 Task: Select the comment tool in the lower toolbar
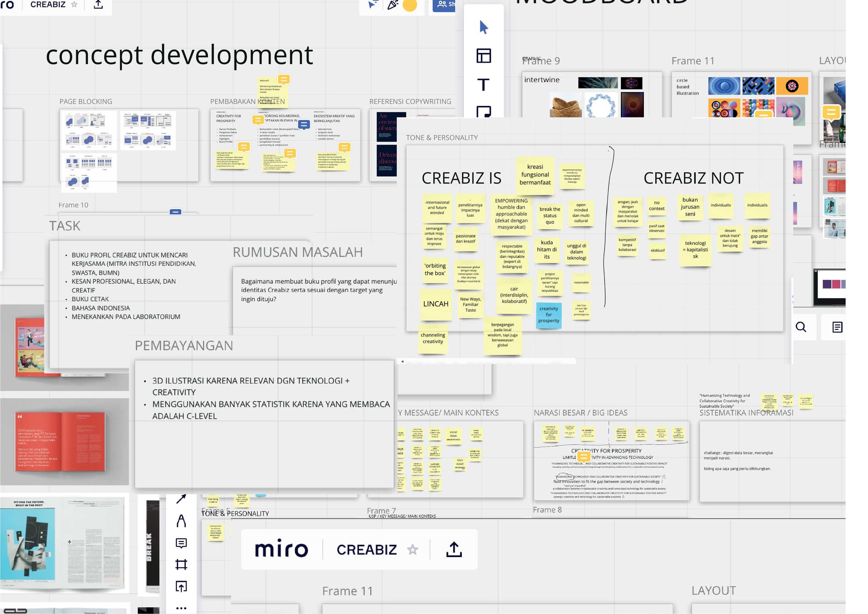[181, 543]
